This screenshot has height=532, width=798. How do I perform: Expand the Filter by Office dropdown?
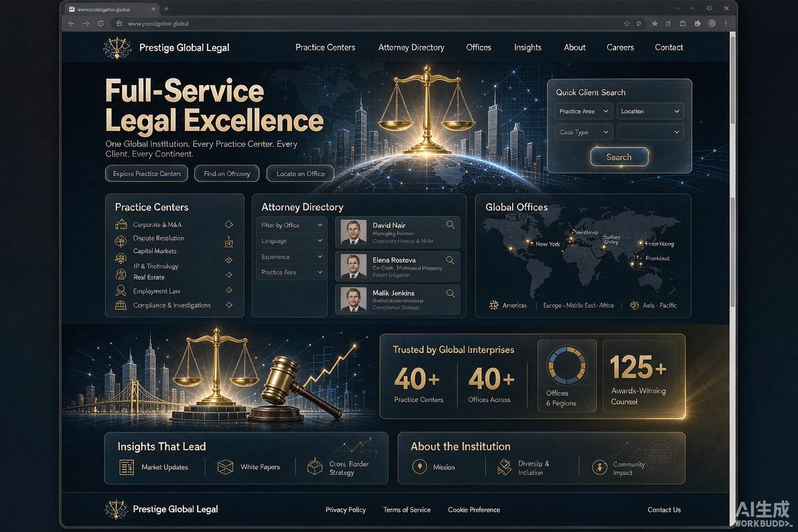click(292, 225)
